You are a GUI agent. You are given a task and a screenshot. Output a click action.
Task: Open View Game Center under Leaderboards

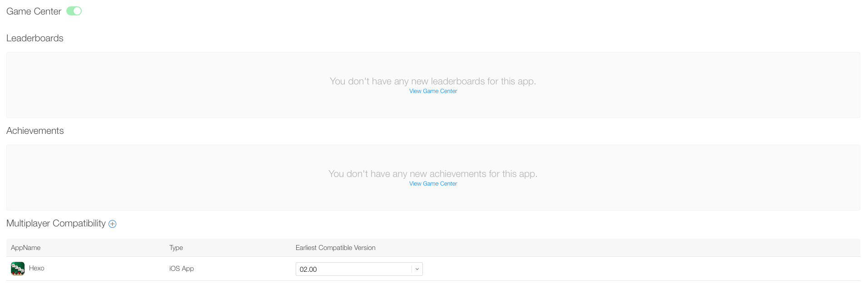pos(432,91)
